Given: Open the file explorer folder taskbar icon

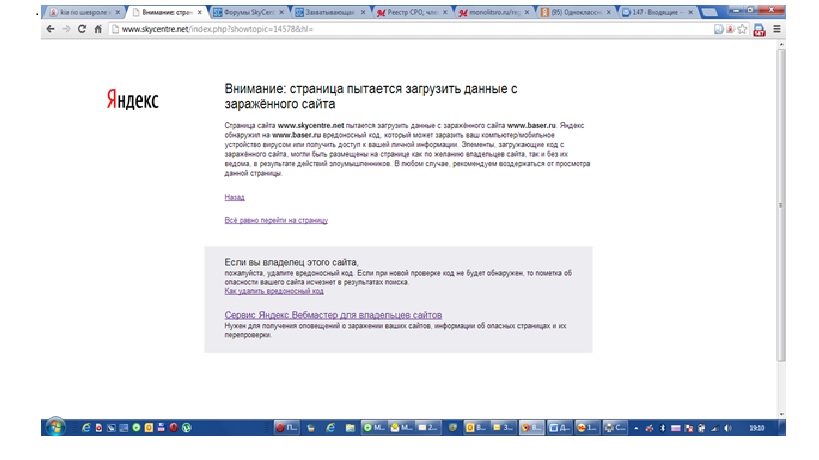Looking at the screenshot, I should (350, 428).
